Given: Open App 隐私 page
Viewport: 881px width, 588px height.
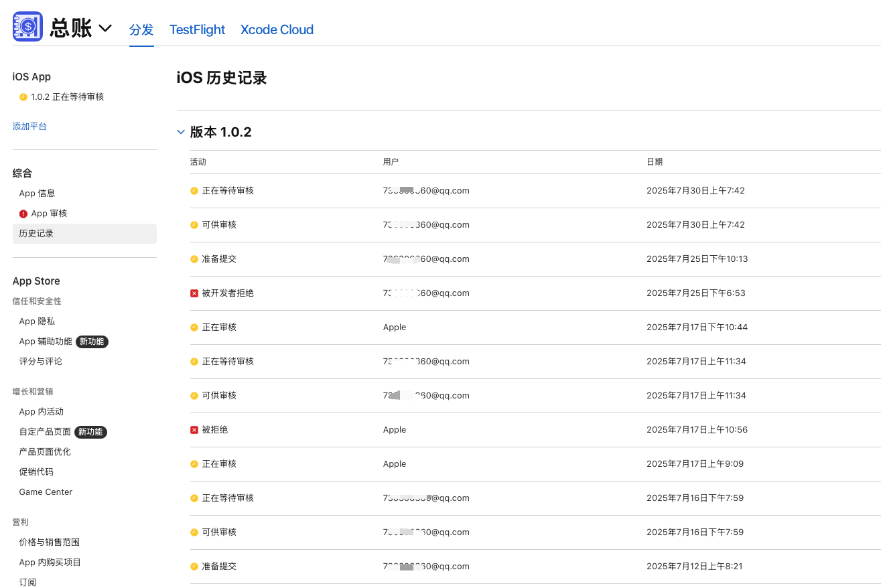Looking at the screenshot, I should click(37, 321).
